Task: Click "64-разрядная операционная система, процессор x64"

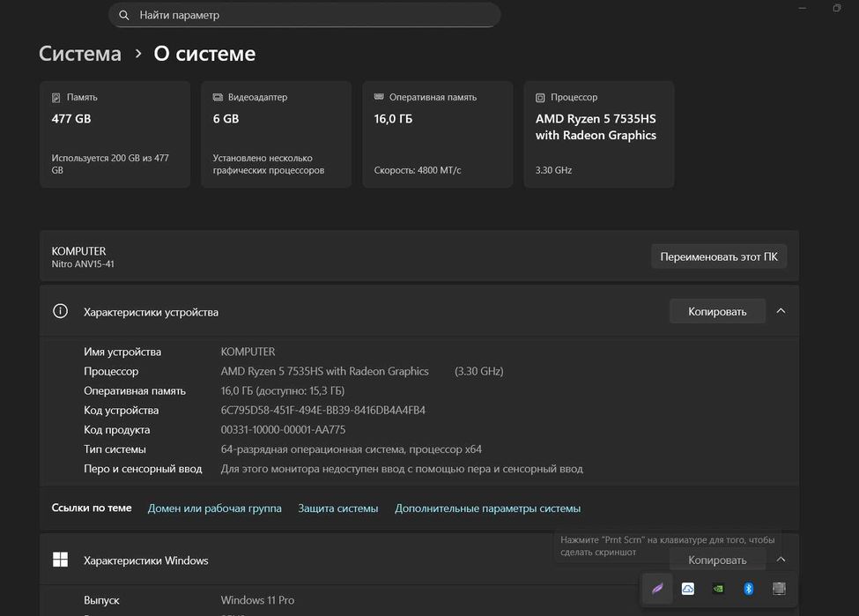Action: pyautogui.click(x=352, y=449)
